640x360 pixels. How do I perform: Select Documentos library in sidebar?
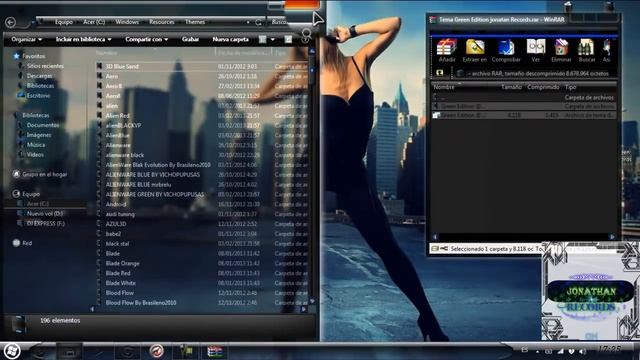point(43,125)
